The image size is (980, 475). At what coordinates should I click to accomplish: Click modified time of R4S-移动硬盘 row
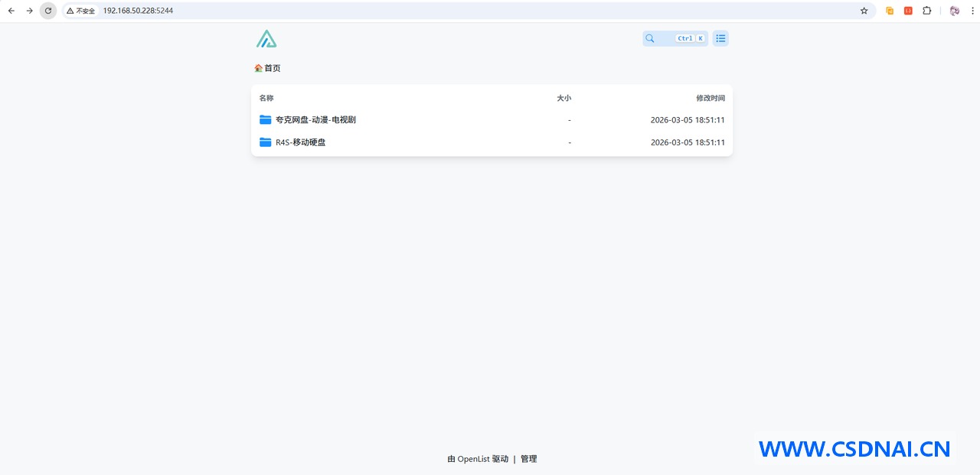pos(688,142)
